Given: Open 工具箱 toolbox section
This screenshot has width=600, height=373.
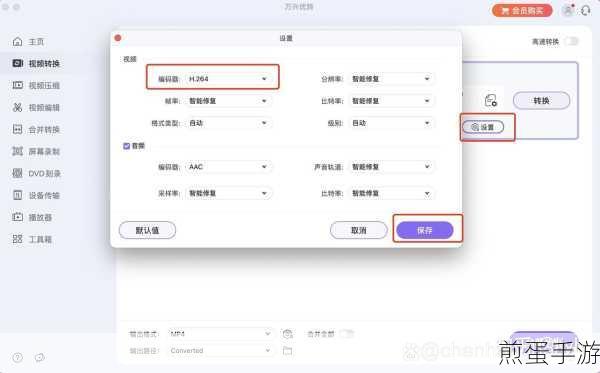Looking at the screenshot, I should [x=32, y=239].
